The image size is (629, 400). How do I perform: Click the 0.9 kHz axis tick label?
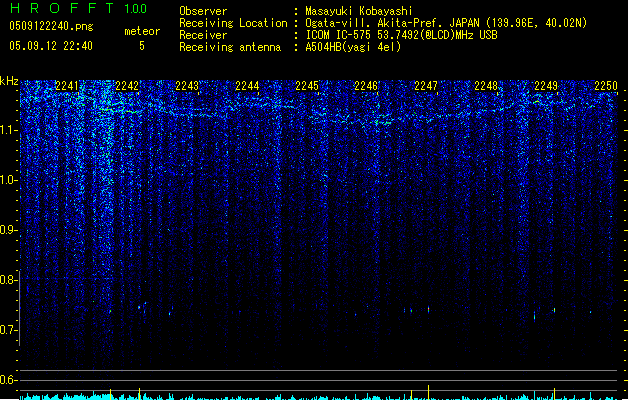tap(8, 230)
